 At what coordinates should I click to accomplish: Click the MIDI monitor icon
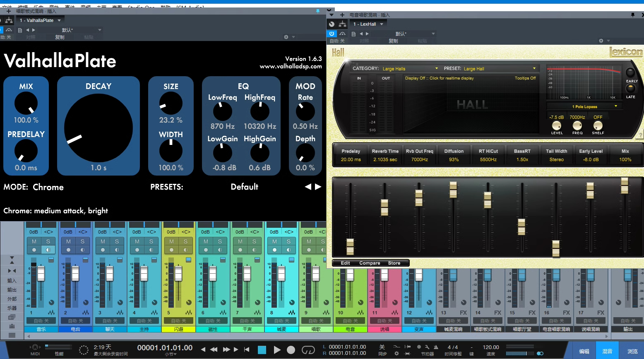35,347
